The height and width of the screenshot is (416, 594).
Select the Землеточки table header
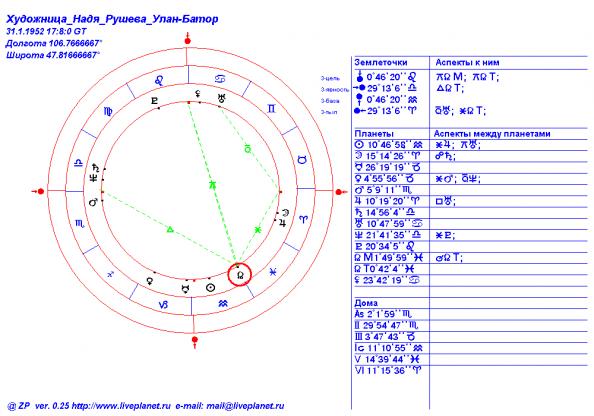[381, 63]
